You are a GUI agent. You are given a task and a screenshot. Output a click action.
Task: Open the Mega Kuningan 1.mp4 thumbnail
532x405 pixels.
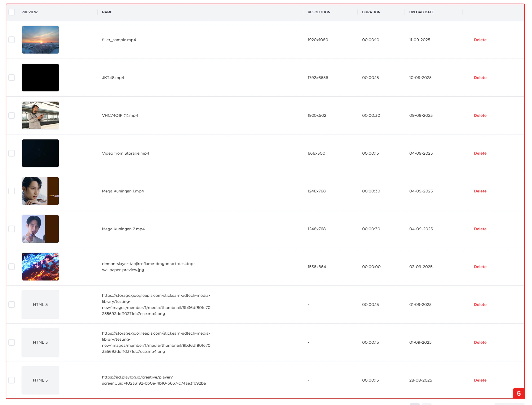click(40, 191)
